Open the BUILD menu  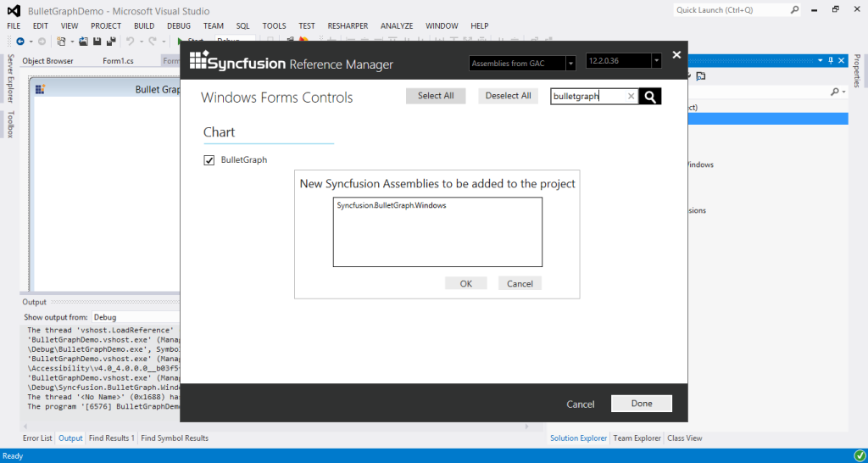(x=144, y=26)
